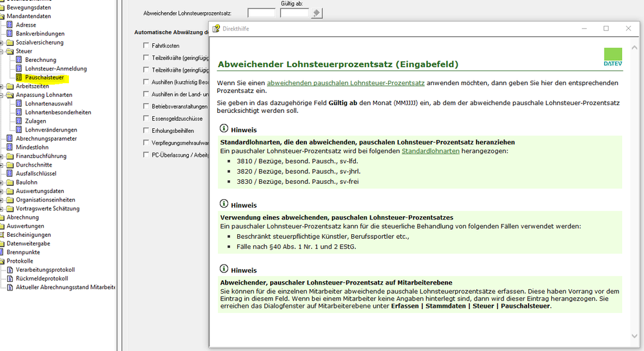Click the Lohnartenbesonderheiten document icon
This screenshot has width=644, height=351.
pos(19,112)
